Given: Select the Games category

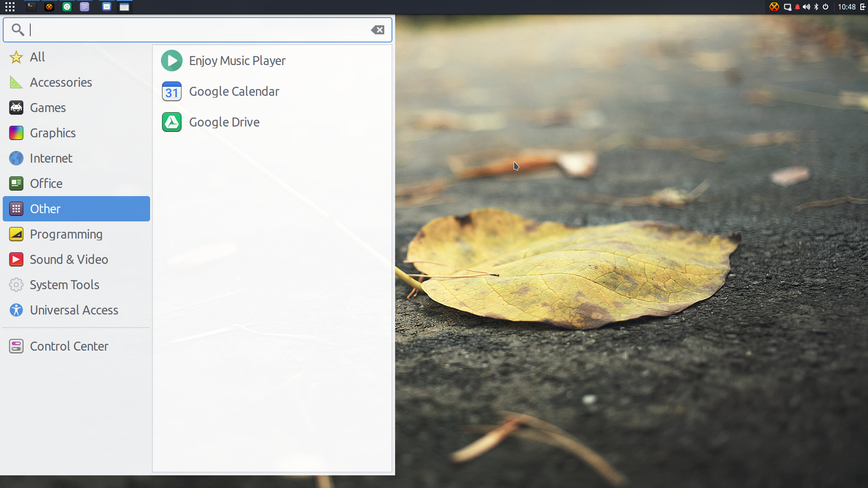Looking at the screenshot, I should (76, 108).
